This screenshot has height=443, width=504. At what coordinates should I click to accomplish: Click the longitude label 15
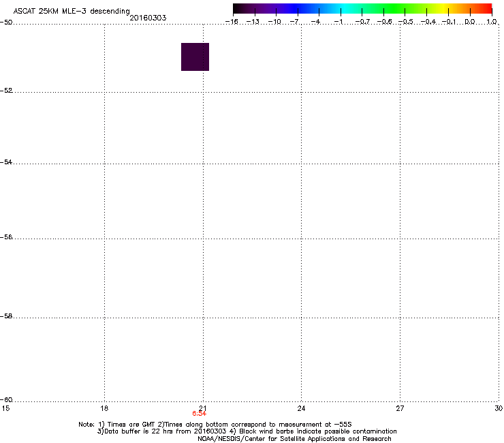coord(5,408)
